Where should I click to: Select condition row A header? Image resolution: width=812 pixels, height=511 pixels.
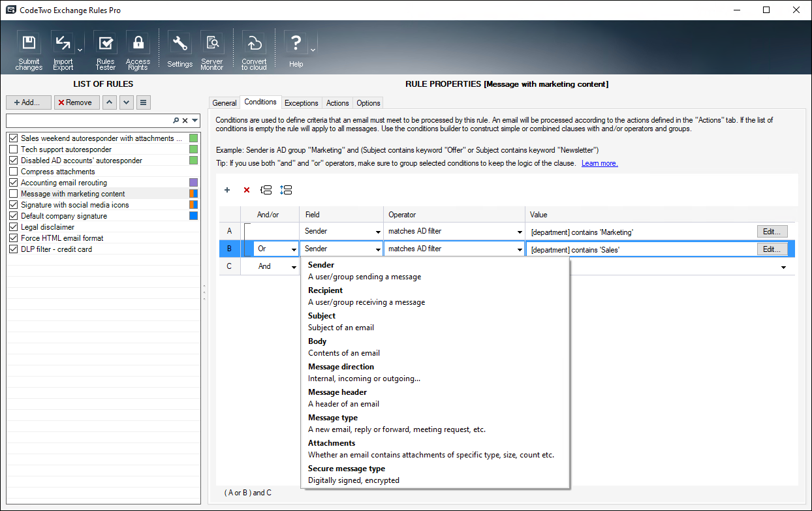pos(229,232)
